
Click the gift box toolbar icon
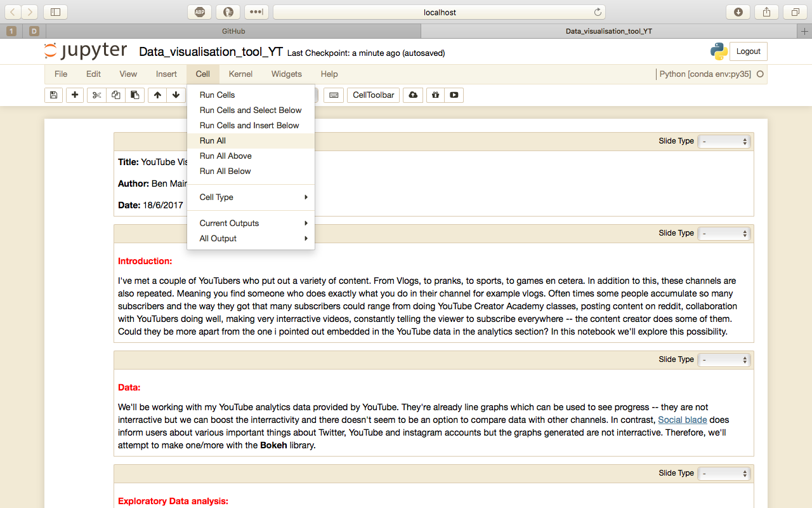point(435,95)
